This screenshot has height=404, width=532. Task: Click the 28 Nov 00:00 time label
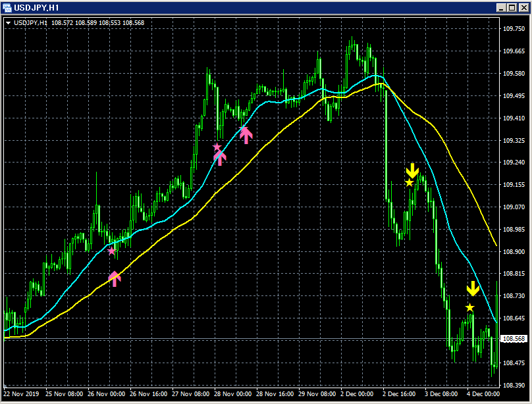[233, 394]
